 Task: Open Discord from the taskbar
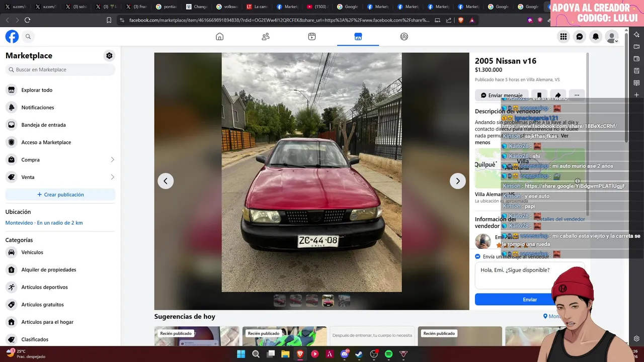(x=345, y=354)
